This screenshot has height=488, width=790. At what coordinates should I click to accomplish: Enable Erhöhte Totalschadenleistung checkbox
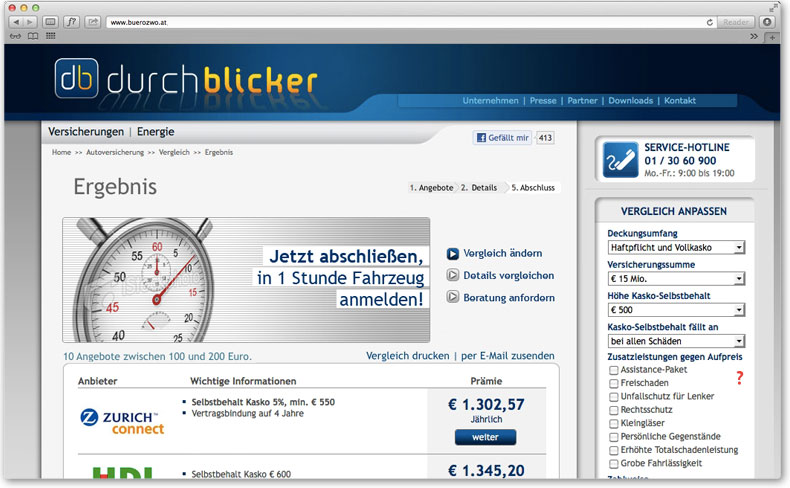click(613, 450)
